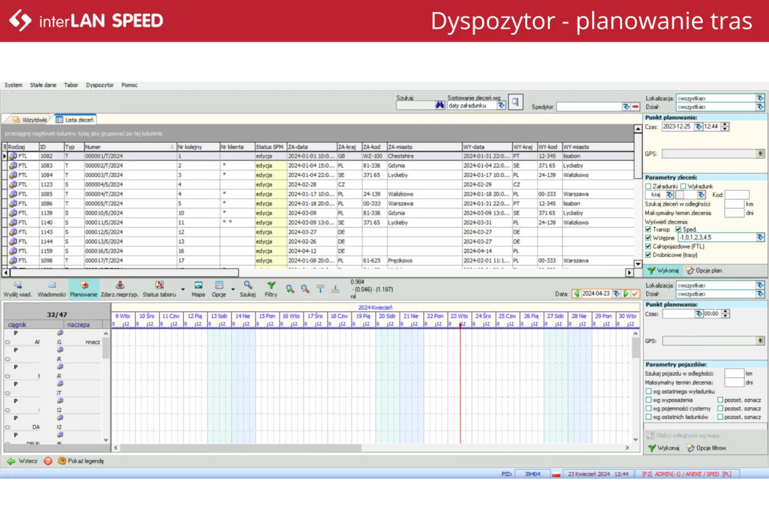Click the horizontal scrollbar under the timeline
Screen dimensions: 769x532
[240, 448]
